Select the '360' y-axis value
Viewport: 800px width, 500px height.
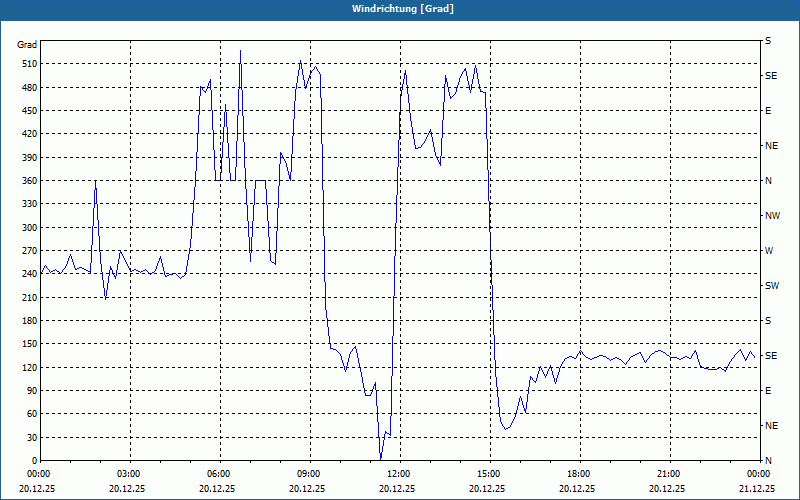30,181
